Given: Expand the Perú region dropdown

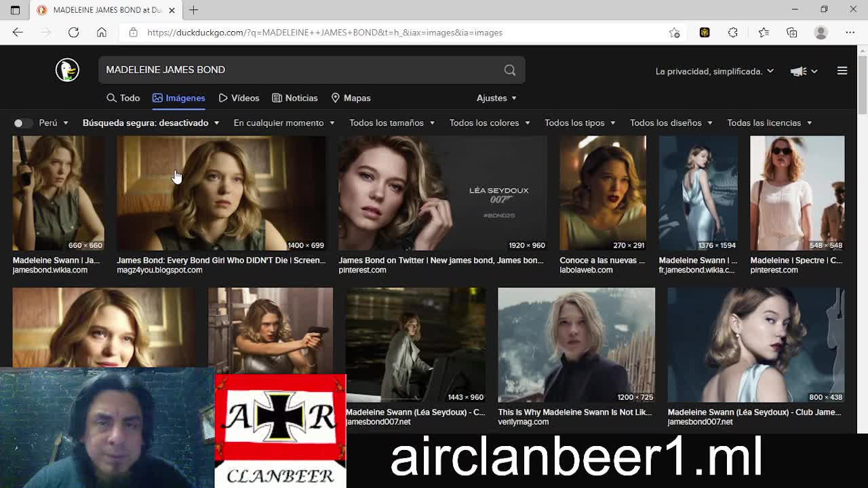Looking at the screenshot, I should click(x=54, y=123).
